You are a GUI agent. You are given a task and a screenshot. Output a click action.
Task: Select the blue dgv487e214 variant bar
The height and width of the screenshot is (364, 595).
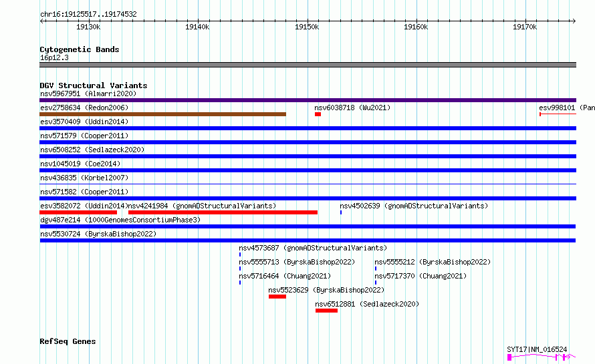(308, 226)
